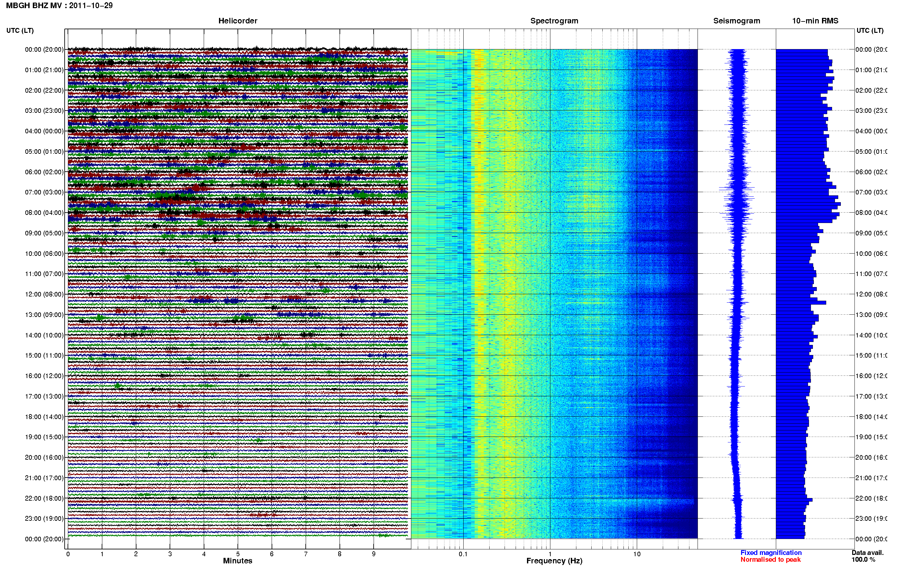924x578 pixels.
Task: Click the 'Minutes' axis title
Action: pos(237,561)
